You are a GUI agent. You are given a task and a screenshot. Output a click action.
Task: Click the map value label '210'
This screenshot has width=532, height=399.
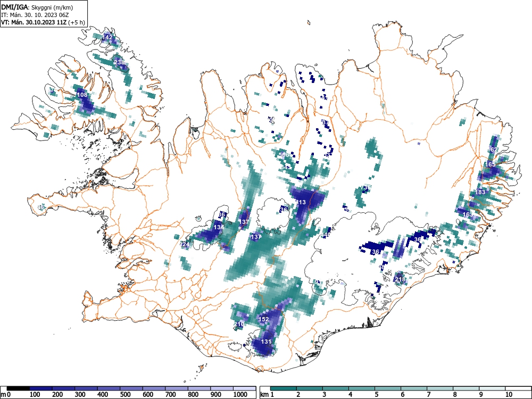pyautogui.click(x=239, y=324)
